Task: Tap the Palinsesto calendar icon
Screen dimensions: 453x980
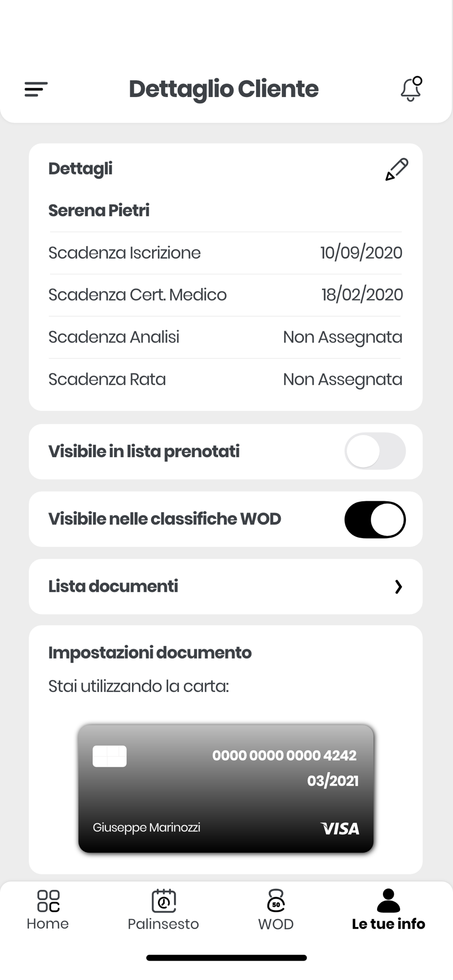Action: coord(164,901)
